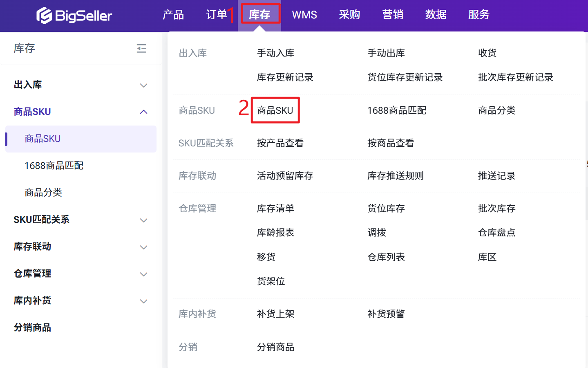Select 商品SKU in the dropdown menu
This screenshot has width=588, height=368.
[275, 110]
